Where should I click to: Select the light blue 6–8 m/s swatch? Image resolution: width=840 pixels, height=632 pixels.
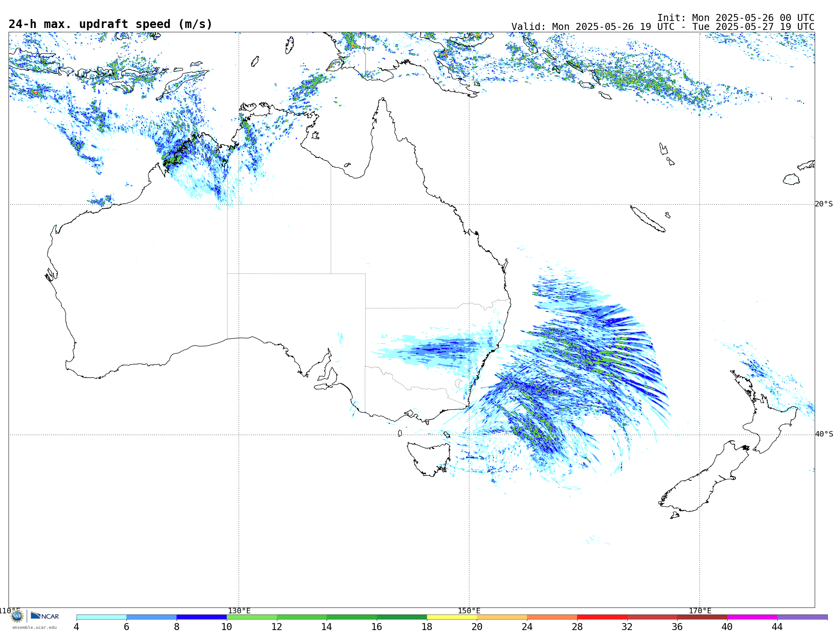tap(152, 617)
